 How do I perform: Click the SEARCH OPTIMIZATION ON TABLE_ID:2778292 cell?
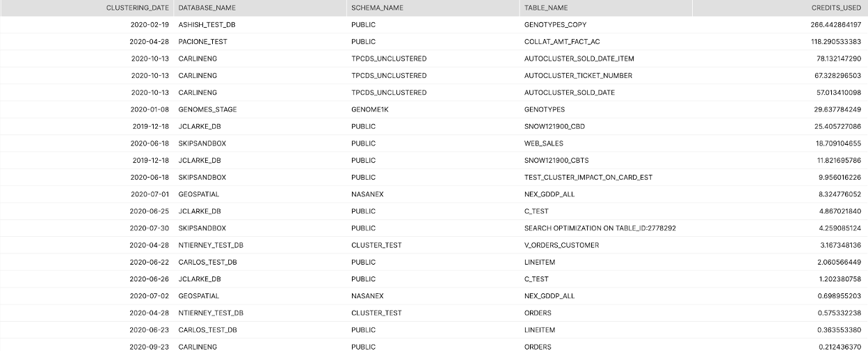coord(600,228)
